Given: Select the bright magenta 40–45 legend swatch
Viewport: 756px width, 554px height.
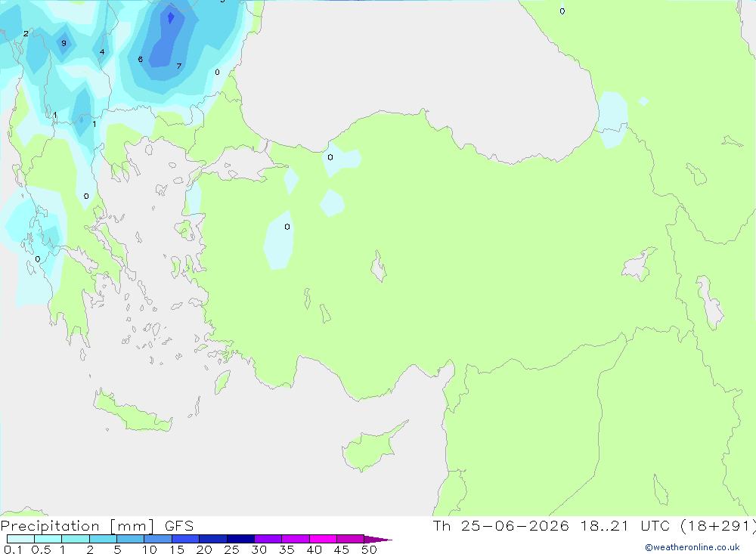Looking at the screenshot, I should click(323, 539).
